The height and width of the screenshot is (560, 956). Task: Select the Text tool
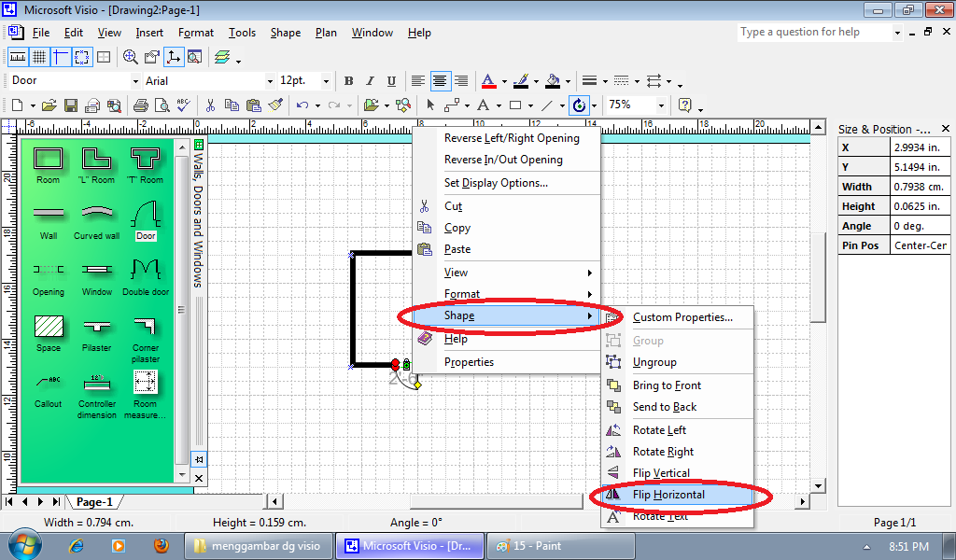(x=484, y=105)
